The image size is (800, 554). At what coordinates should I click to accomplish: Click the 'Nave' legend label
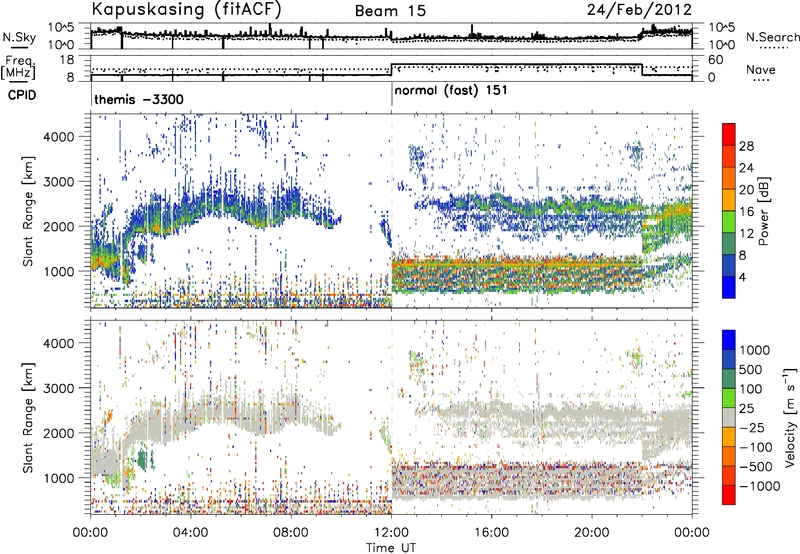coord(760,69)
